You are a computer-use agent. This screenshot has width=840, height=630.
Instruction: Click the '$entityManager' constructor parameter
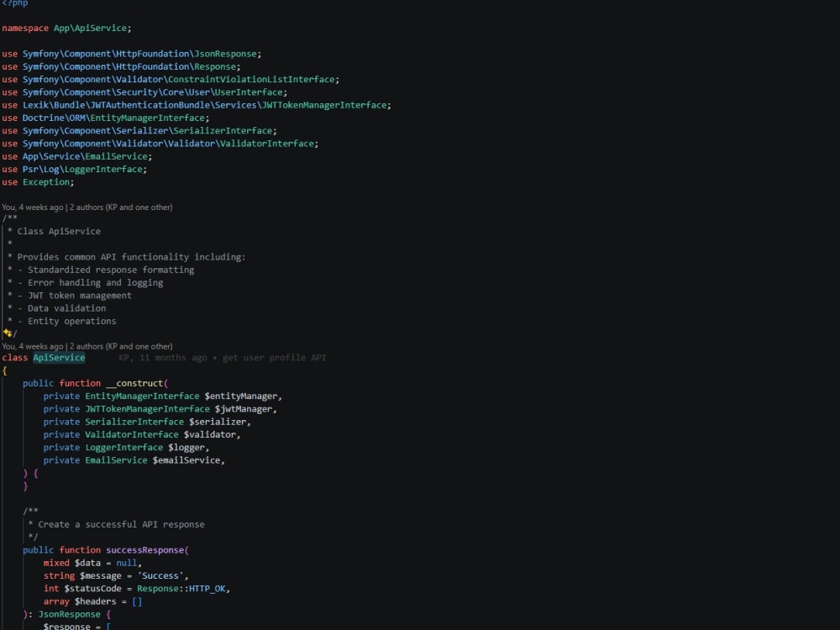coord(240,396)
